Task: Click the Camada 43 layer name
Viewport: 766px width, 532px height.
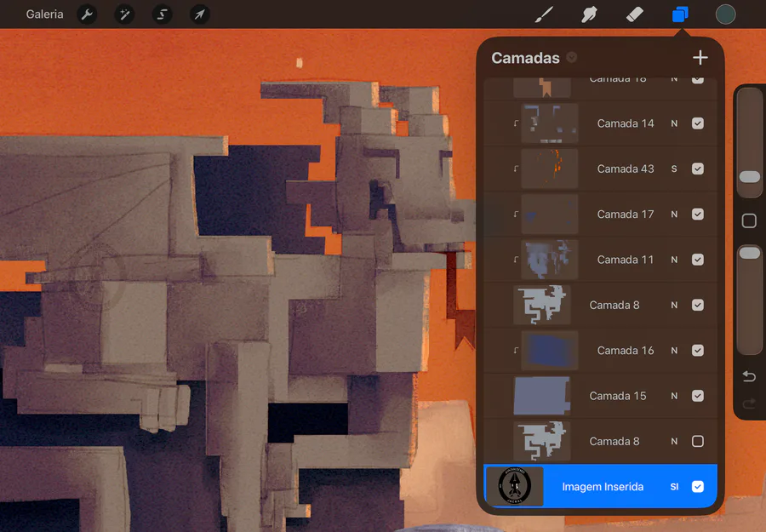Action: click(626, 169)
